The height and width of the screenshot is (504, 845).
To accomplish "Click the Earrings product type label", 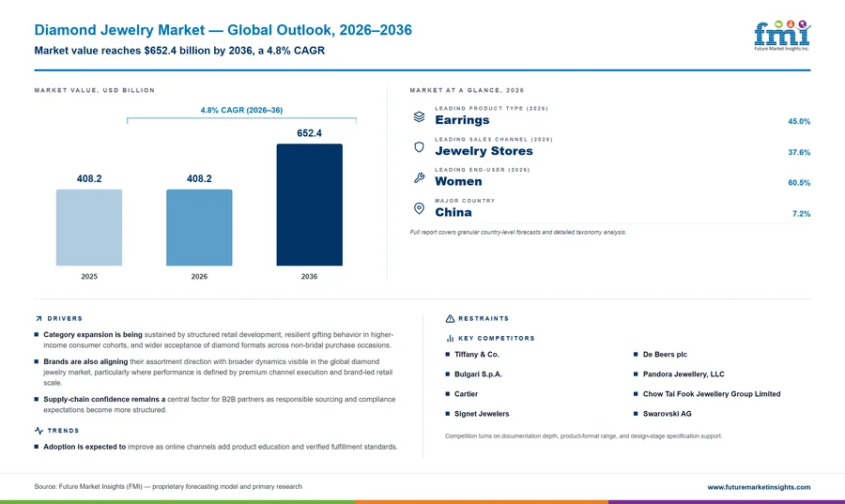I will [x=462, y=120].
